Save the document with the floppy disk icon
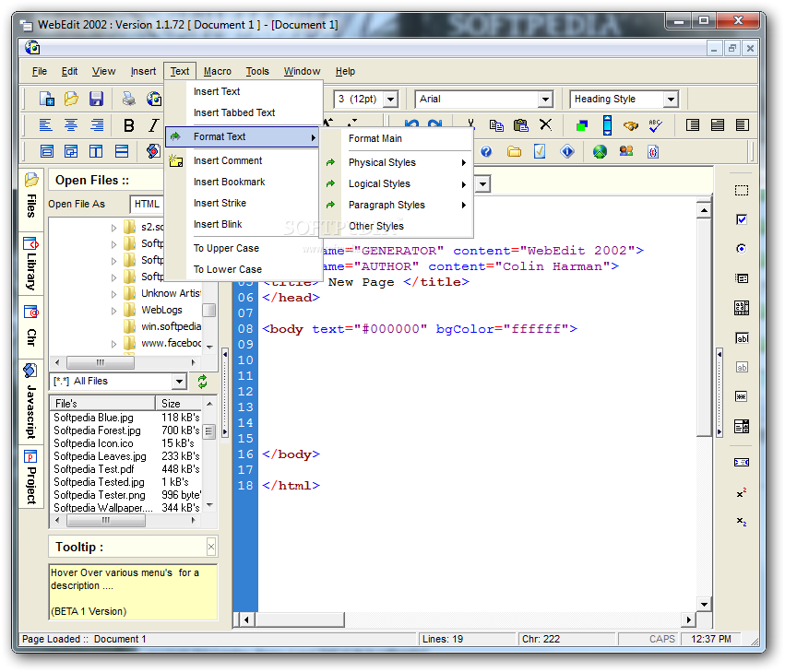This screenshot has height=672, width=785. [x=96, y=99]
